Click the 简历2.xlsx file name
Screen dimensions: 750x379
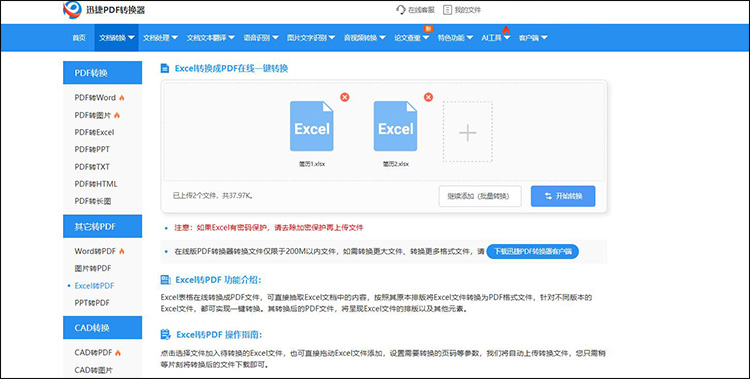click(396, 164)
